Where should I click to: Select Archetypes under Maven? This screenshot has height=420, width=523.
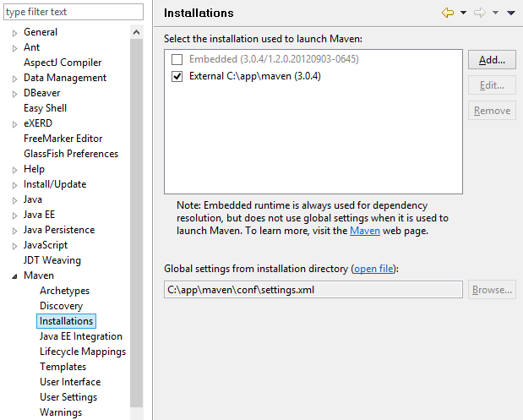click(64, 291)
